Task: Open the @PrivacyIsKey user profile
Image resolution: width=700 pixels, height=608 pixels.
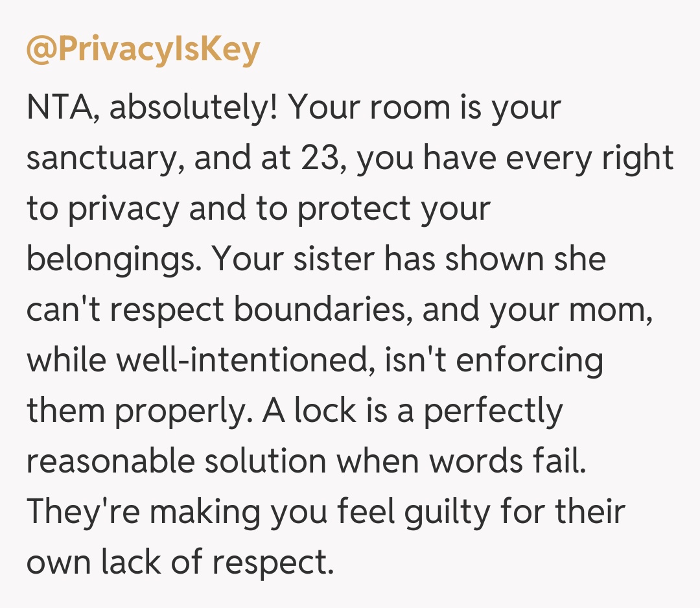Action: (x=143, y=51)
